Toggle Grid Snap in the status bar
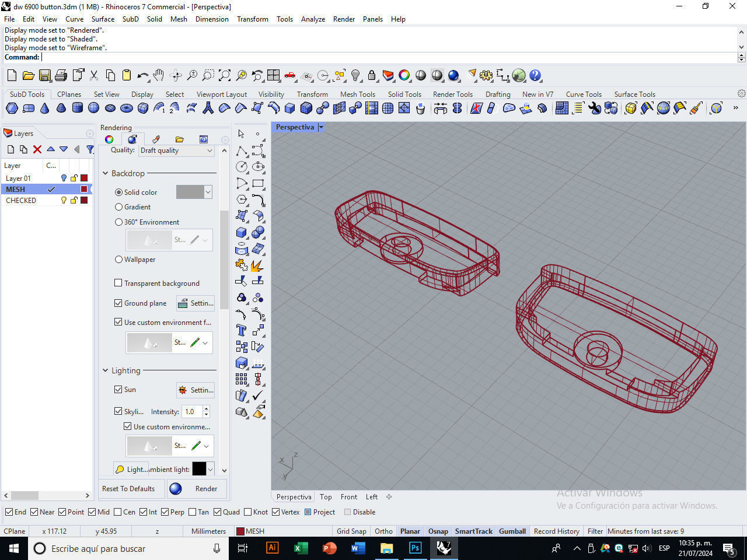 tap(351, 531)
